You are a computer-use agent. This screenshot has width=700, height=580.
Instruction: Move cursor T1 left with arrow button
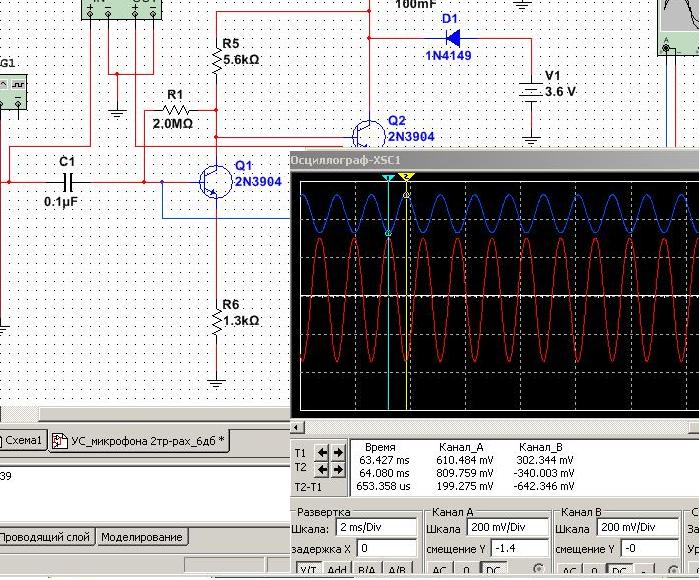pyautogui.click(x=323, y=453)
